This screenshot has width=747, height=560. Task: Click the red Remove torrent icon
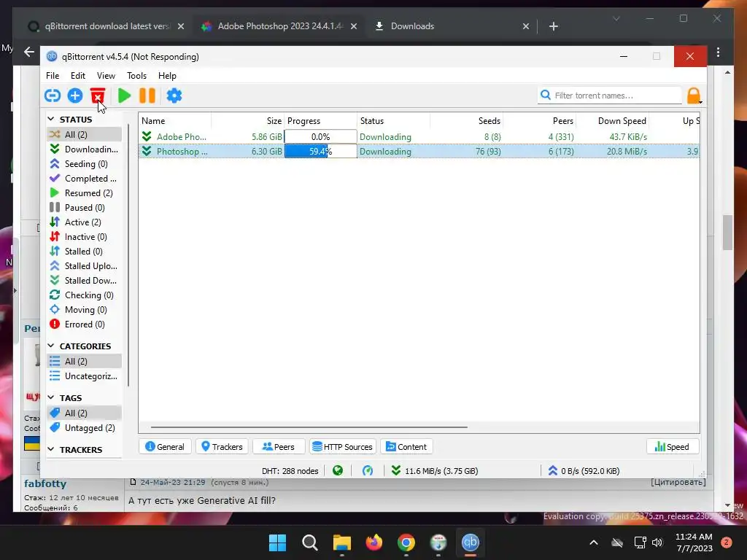click(x=98, y=96)
